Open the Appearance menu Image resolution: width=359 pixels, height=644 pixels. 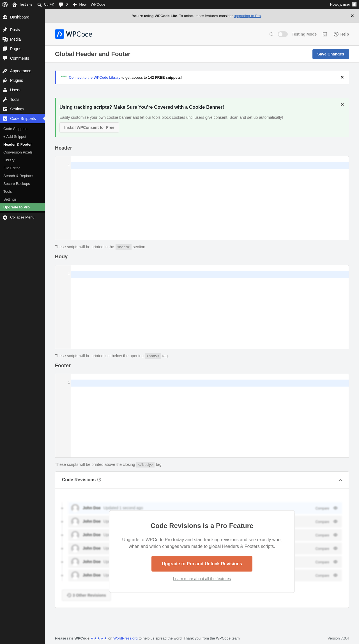point(22,71)
